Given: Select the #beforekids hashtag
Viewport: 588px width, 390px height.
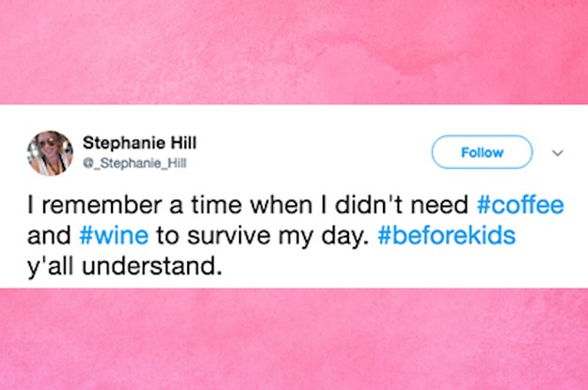Looking at the screenshot, I should pyautogui.click(x=447, y=235).
